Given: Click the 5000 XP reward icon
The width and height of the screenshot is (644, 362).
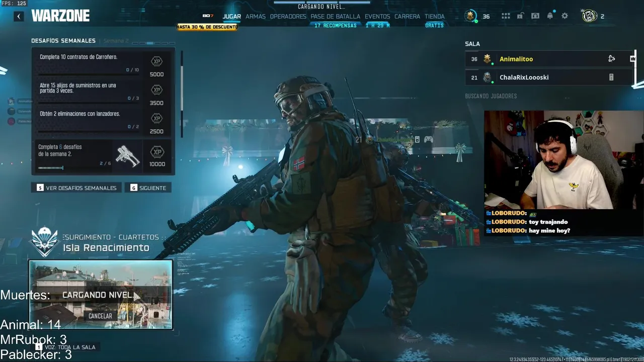Looking at the screenshot, I should [157, 61].
